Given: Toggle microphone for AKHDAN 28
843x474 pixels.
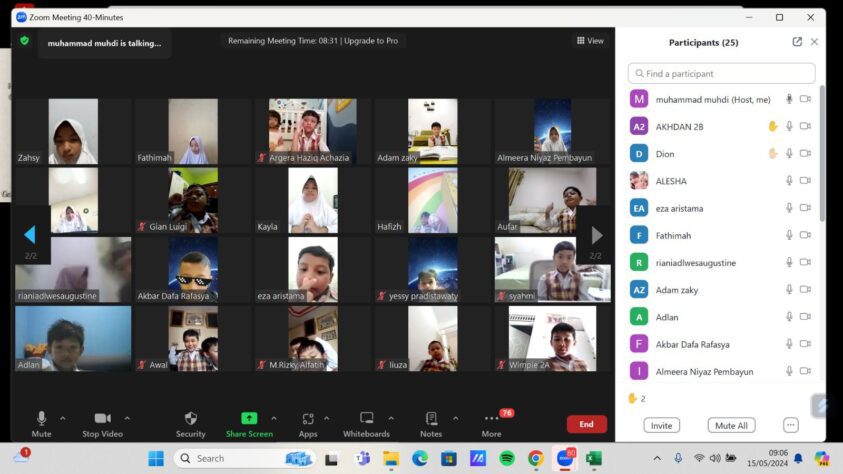Looking at the screenshot, I should 789,126.
